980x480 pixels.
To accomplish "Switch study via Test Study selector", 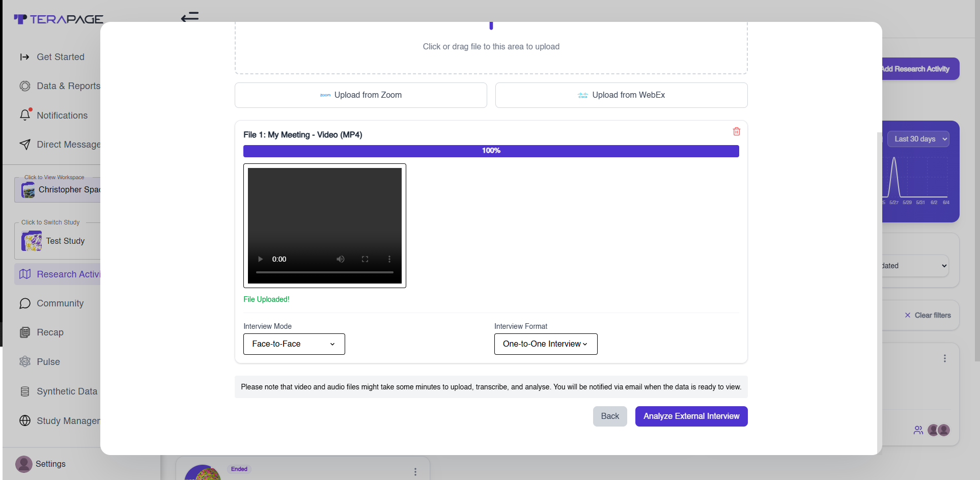I will pyautogui.click(x=57, y=241).
